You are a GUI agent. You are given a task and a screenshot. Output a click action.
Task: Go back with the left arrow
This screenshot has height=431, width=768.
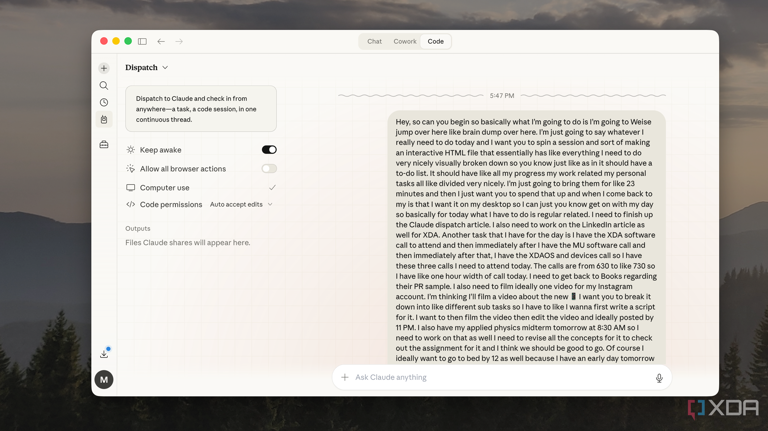(161, 42)
